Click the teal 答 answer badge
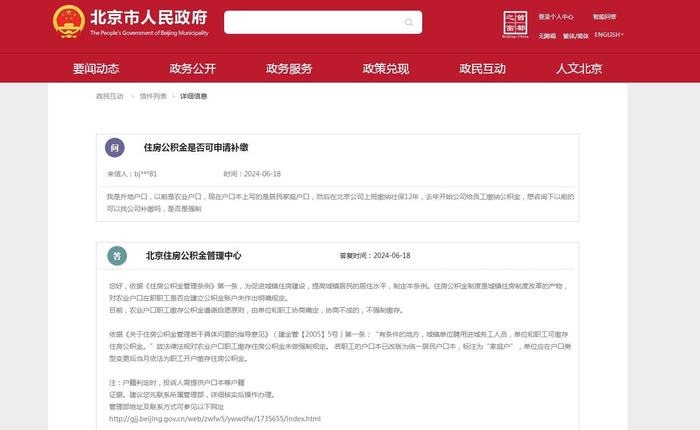The height and width of the screenshot is (430, 700). 117,256
